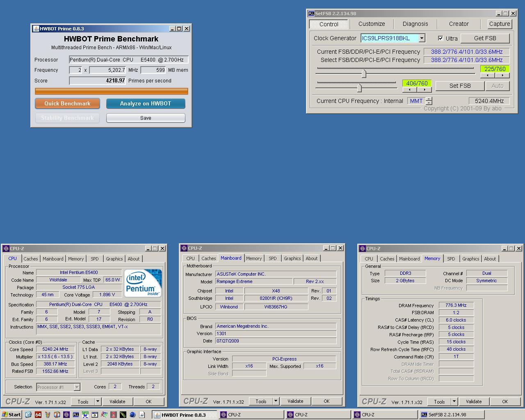Switch to HWBOT Prime 0.8.3 taskbar item
Viewport: 525px width, 420px height.
pos(184,415)
